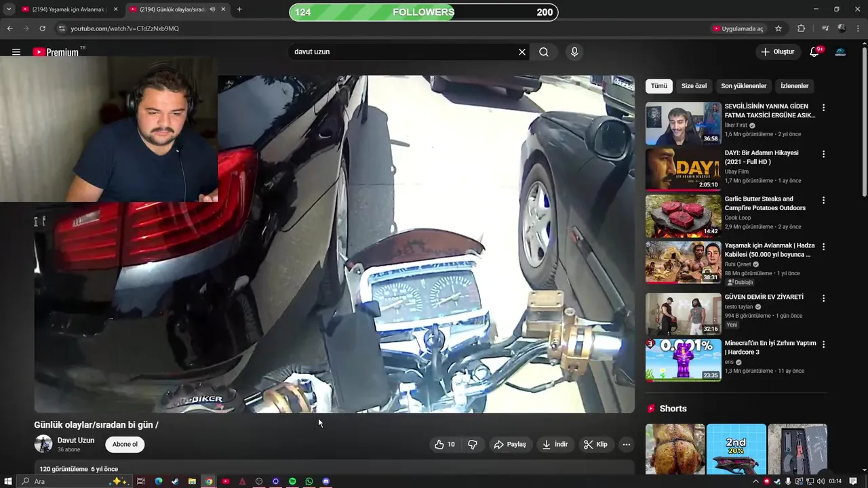Open Chrome tab search dropdown
868x488 pixels.
(x=9, y=9)
